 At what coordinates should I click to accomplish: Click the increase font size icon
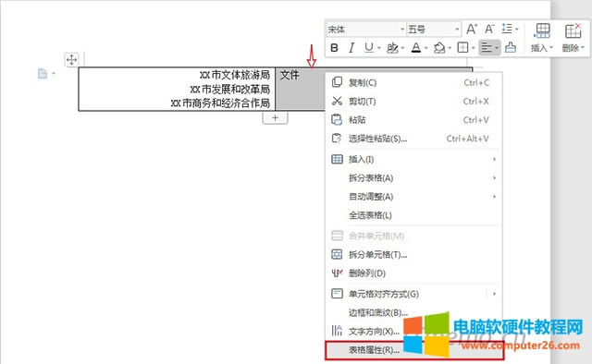472,29
